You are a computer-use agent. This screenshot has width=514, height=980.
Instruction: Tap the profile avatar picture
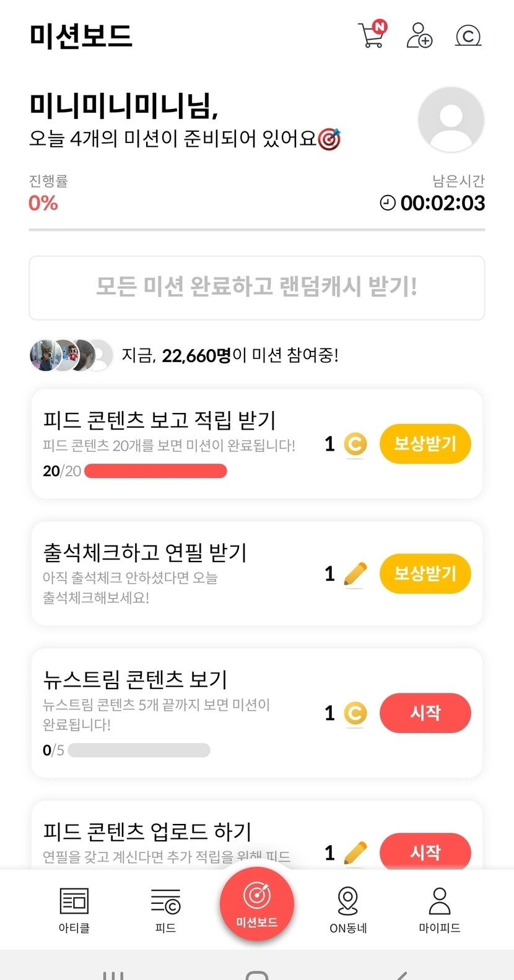point(451,119)
